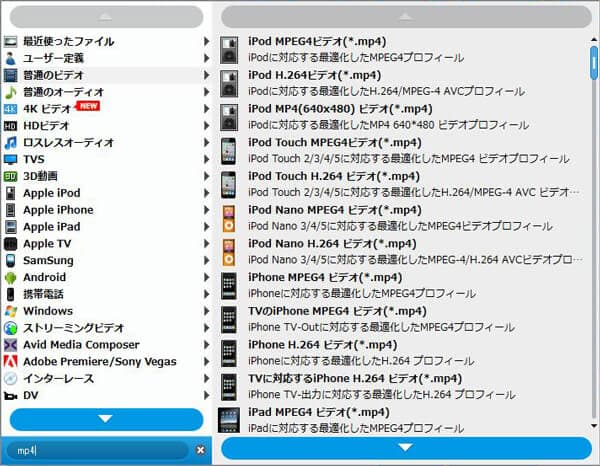Click the iPod Nano MPEG4 orange device thumbnail
Viewport: 600px width, 466px height.
[228, 218]
